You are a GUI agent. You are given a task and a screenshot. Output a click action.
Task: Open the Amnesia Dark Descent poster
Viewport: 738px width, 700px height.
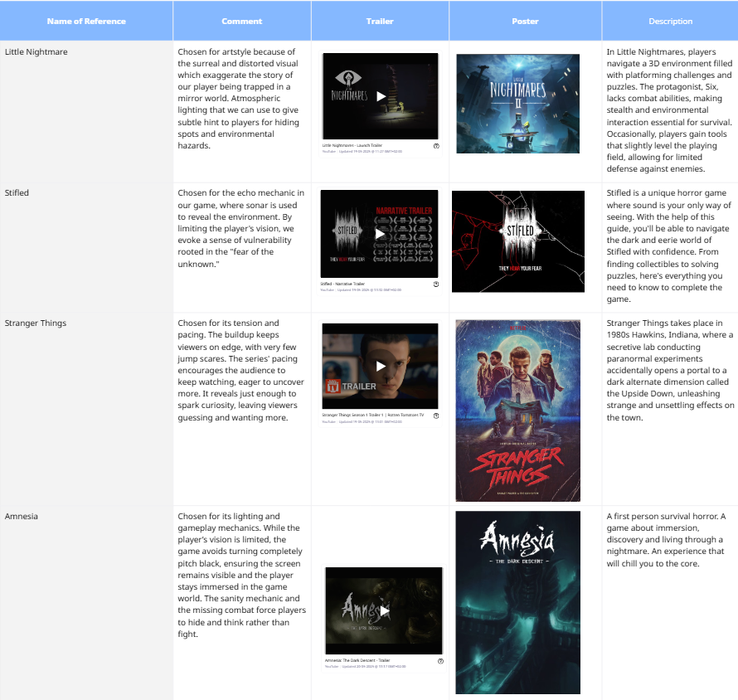pos(518,602)
